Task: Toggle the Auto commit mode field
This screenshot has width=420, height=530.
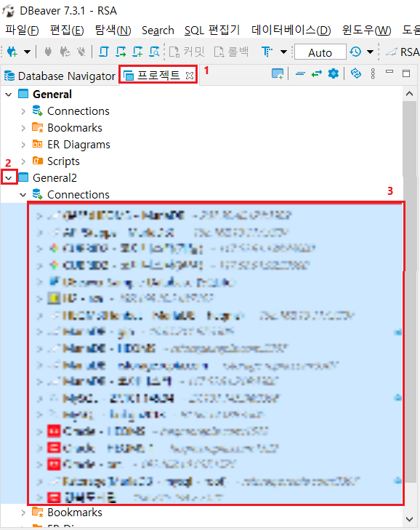Action: click(x=320, y=52)
